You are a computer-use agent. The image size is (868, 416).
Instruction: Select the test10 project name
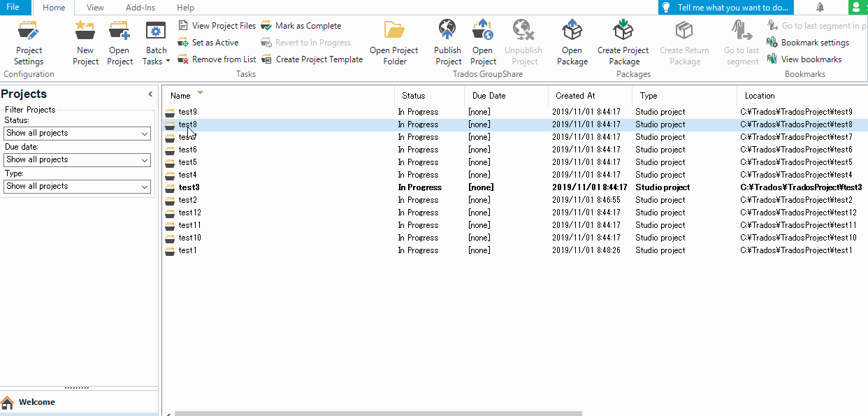[189, 238]
